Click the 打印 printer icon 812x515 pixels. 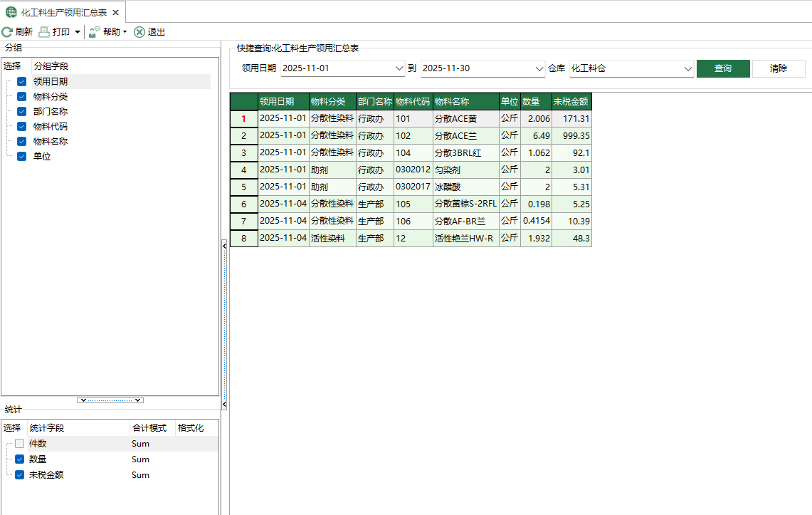pos(43,31)
